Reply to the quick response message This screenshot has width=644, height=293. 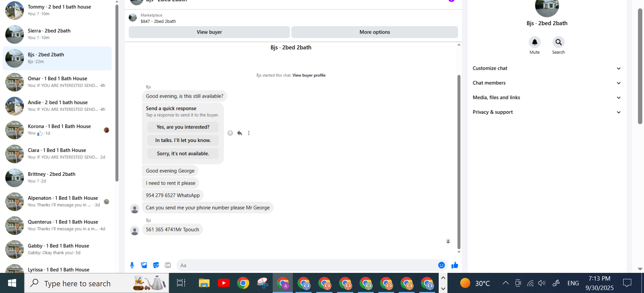239,133
